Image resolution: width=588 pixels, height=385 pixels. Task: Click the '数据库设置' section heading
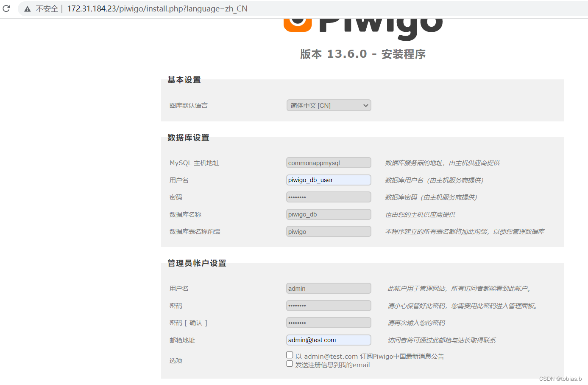(x=188, y=138)
